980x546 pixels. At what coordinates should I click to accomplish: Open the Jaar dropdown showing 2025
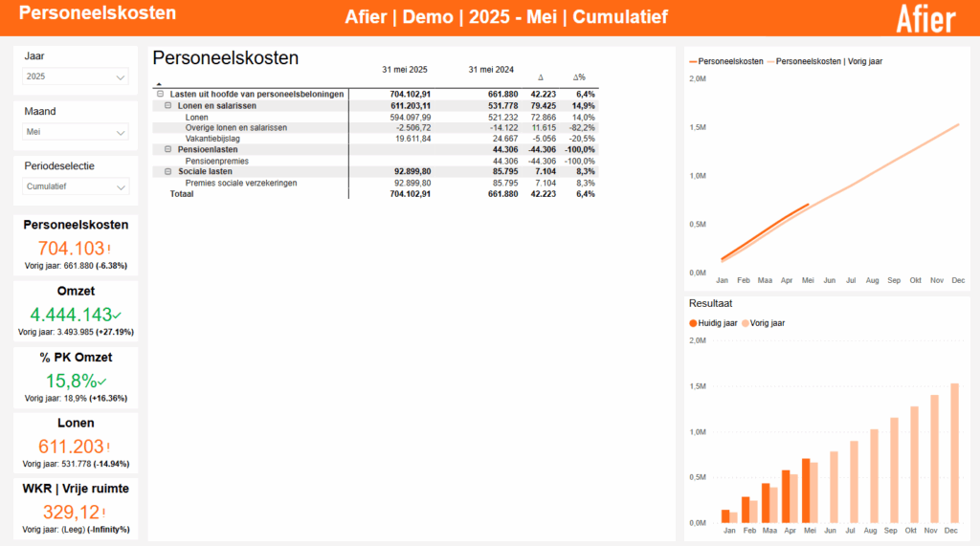coord(76,76)
